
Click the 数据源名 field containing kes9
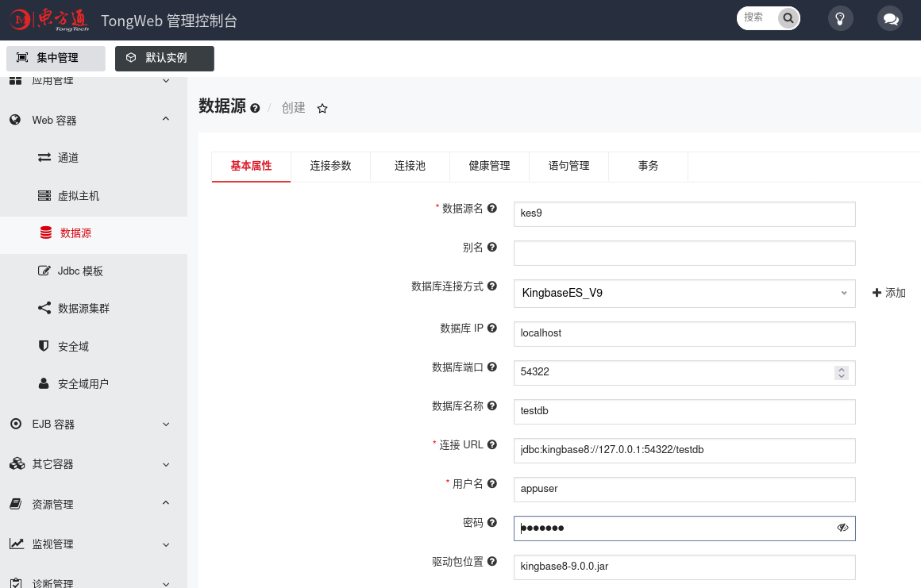pyautogui.click(x=684, y=214)
